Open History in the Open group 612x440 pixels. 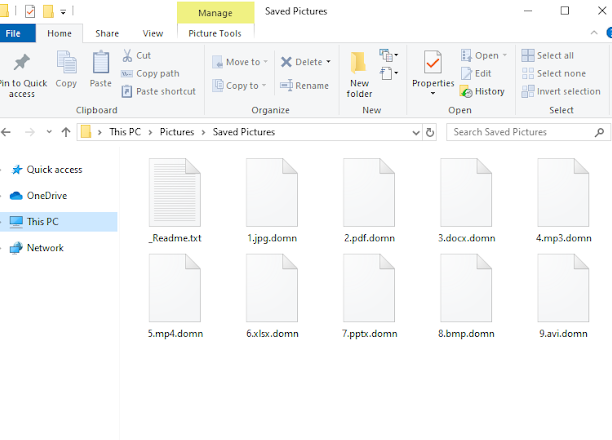482,91
